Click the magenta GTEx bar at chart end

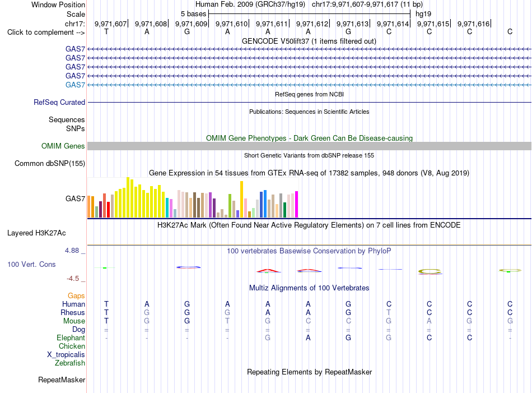pos(297,205)
